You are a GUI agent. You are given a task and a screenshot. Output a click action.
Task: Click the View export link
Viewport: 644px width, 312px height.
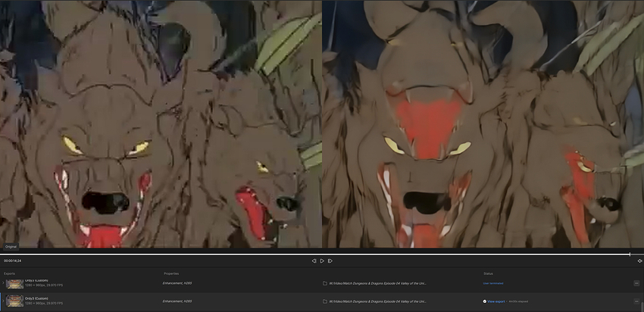pyautogui.click(x=496, y=301)
